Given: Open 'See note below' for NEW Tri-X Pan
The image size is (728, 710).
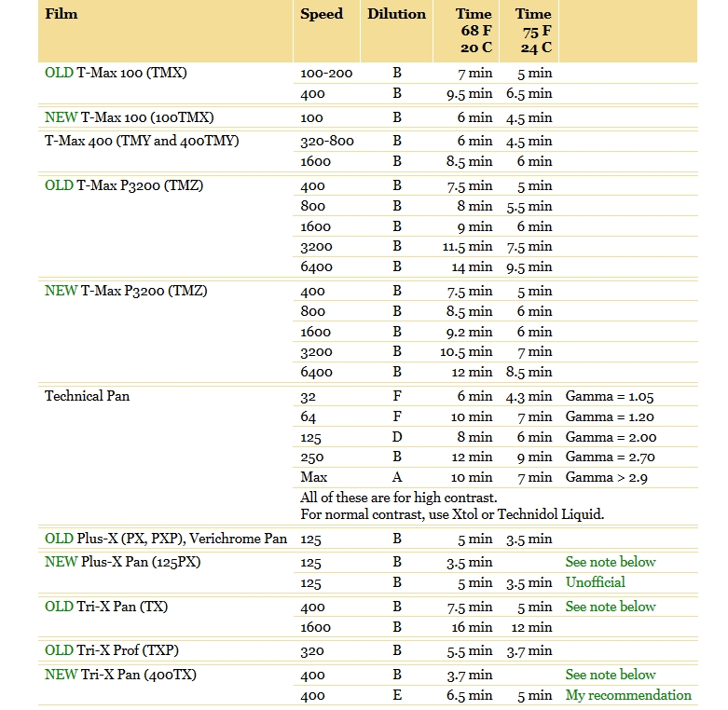Looking at the screenshot, I should click(610, 675).
